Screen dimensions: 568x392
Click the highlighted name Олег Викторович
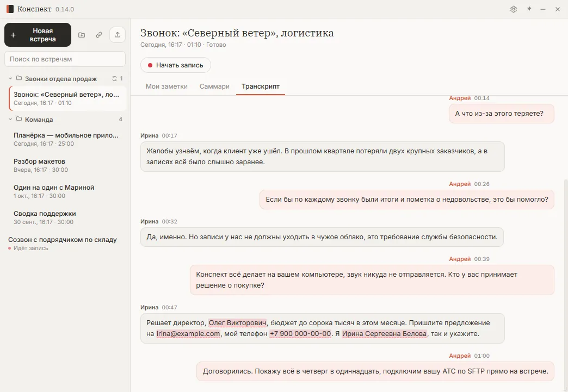coord(238,323)
